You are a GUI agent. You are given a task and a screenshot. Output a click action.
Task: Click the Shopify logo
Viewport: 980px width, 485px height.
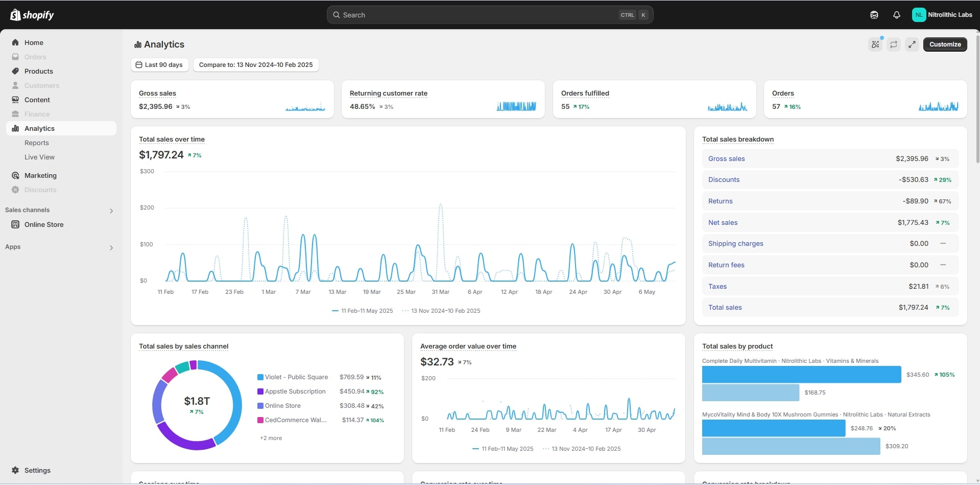32,15
